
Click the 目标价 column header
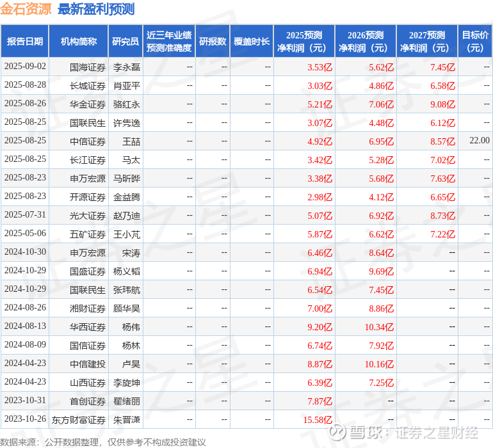click(x=475, y=41)
